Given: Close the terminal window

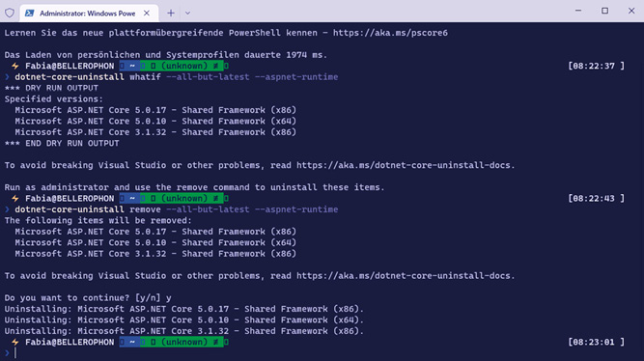Looking at the screenshot, I should coord(631,11).
